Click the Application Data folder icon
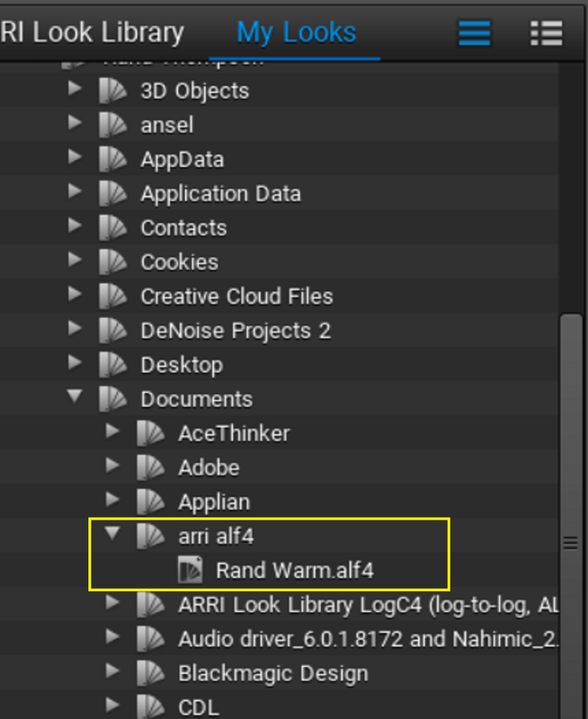The height and width of the screenshot is (719, 588). coord(112,193)
